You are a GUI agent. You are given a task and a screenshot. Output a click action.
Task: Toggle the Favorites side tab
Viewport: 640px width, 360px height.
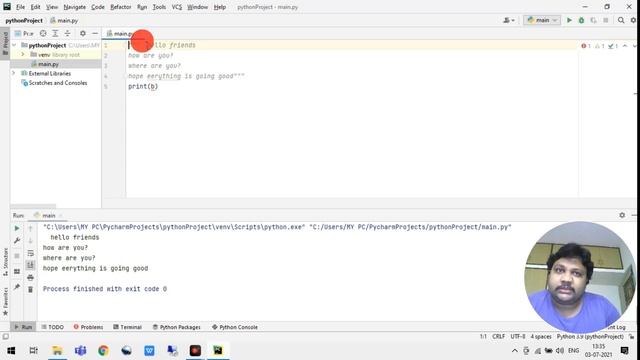click(x=5, y=301)
